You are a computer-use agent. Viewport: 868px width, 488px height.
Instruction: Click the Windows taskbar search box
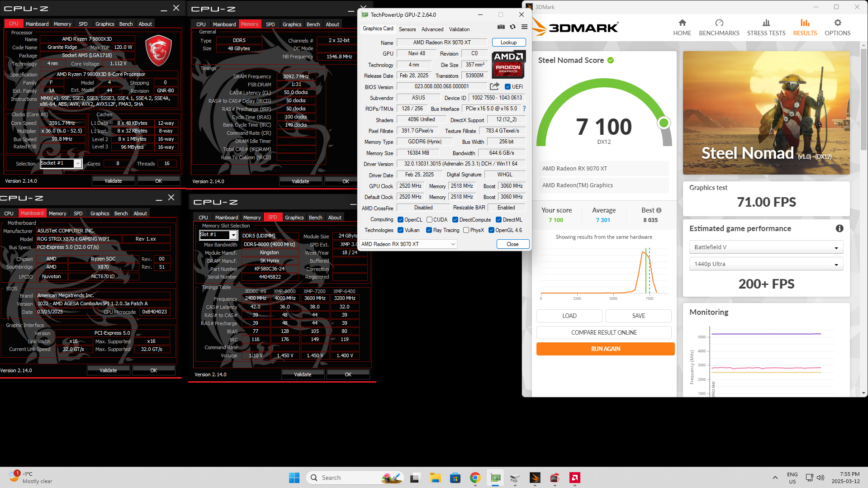[x=354, y=478]
